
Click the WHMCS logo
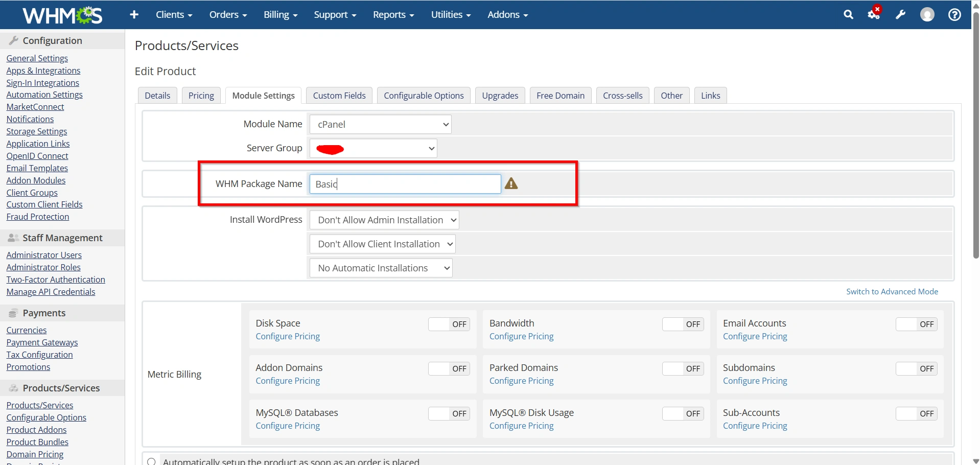click(62, 15)
